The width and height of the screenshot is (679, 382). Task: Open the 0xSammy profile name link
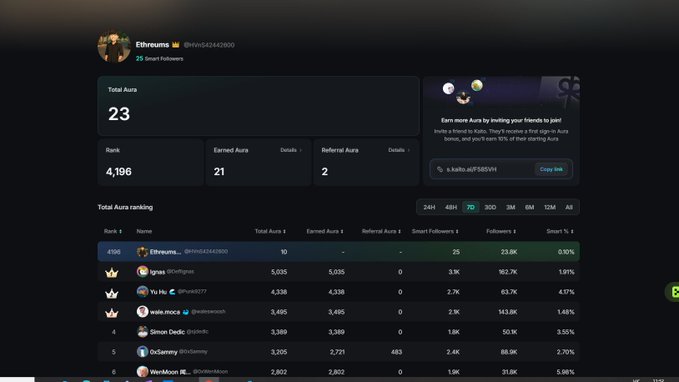click(x=163, y=352)
